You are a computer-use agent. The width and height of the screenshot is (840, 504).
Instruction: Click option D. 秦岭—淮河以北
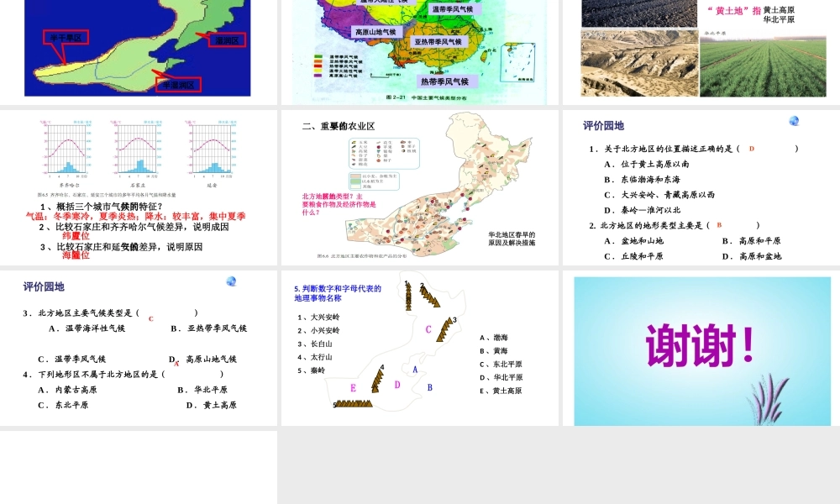pos(643,211)
